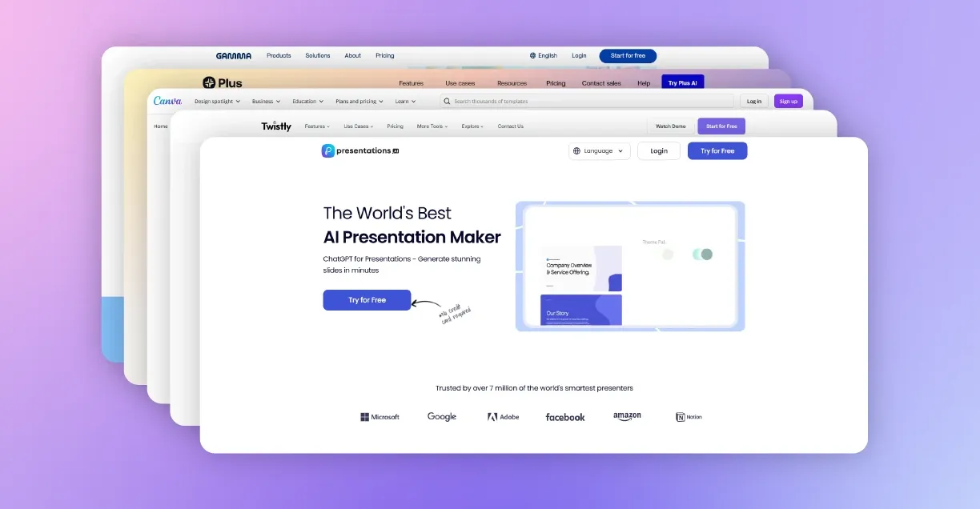Click the Adobe logo
The height and width of the screenshot is (509, 980).
503,417
